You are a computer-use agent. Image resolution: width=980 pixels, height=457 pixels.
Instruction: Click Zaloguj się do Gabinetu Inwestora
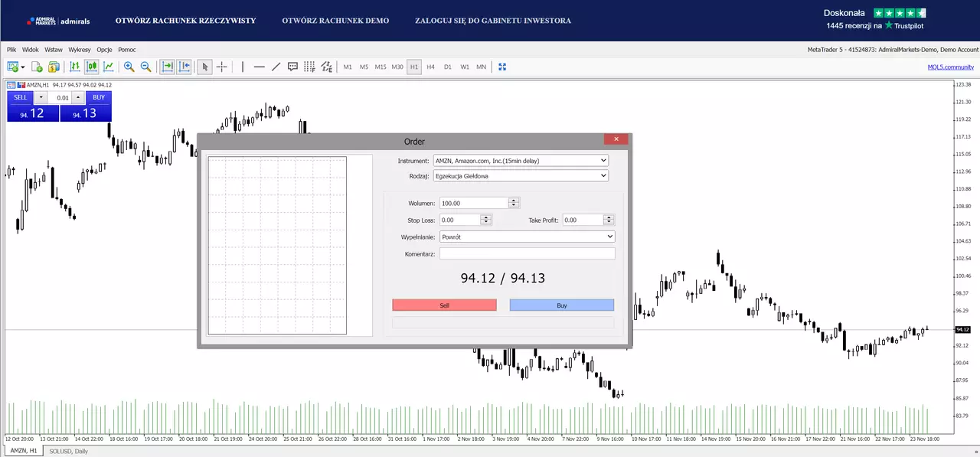[493, 21]
